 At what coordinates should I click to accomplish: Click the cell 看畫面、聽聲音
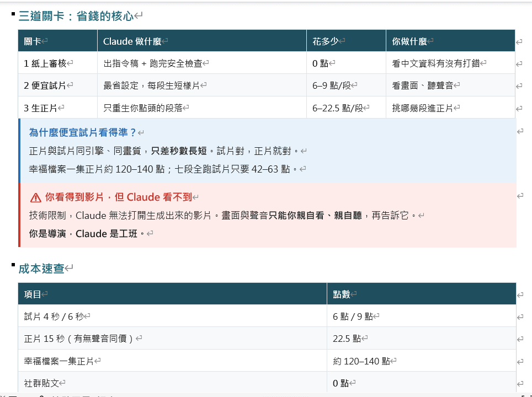[450, 85]
